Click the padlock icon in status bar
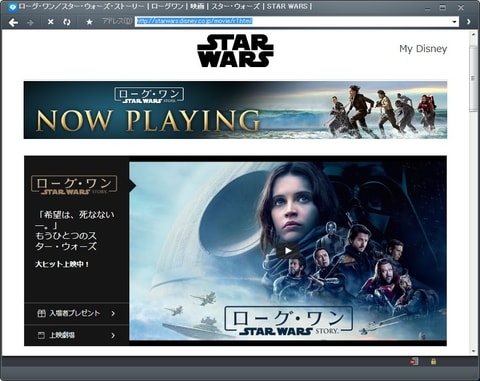The width and height of the screenshot is (480, 381). 433,361
